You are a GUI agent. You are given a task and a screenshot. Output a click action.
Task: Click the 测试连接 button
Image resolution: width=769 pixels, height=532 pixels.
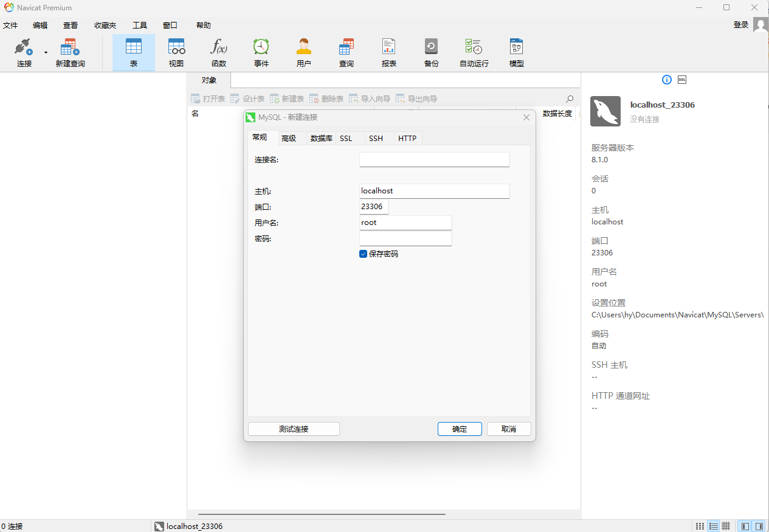294,429
